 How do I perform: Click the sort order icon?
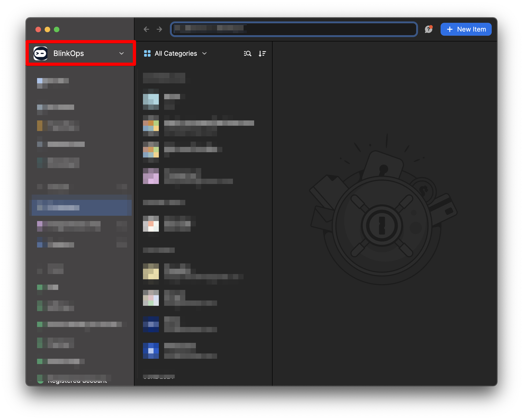coord(262,53)
